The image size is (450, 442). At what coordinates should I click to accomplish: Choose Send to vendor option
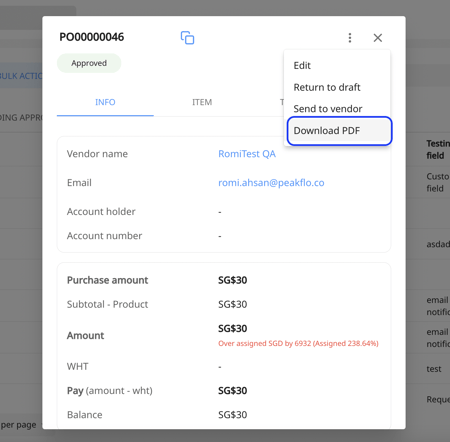point(337,109)
